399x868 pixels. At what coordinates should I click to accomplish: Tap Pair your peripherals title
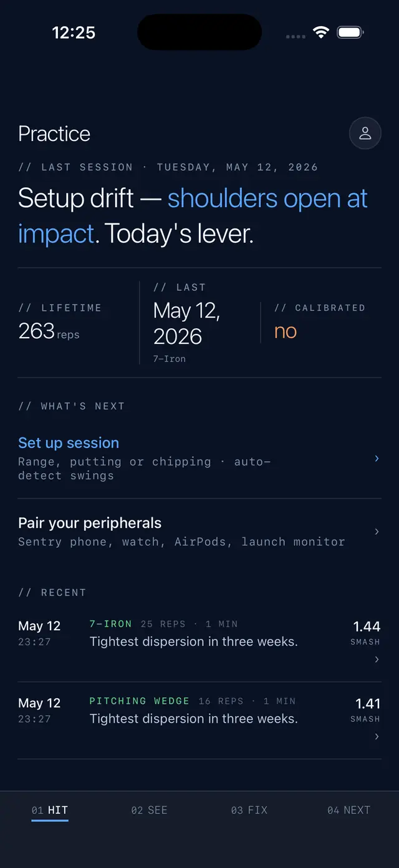pos(90,523)
